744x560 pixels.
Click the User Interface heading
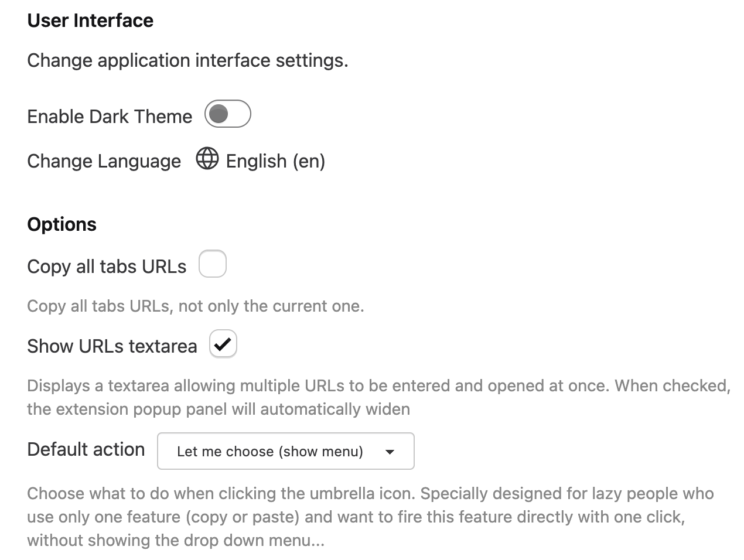[x=90, y=21]
